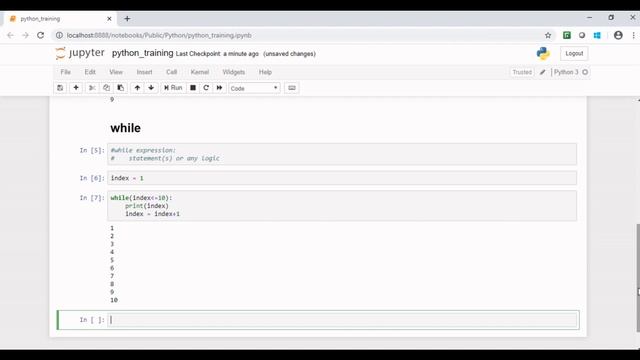
Task: Paste cells below using toolbar icon
Action: pos(120,88)
